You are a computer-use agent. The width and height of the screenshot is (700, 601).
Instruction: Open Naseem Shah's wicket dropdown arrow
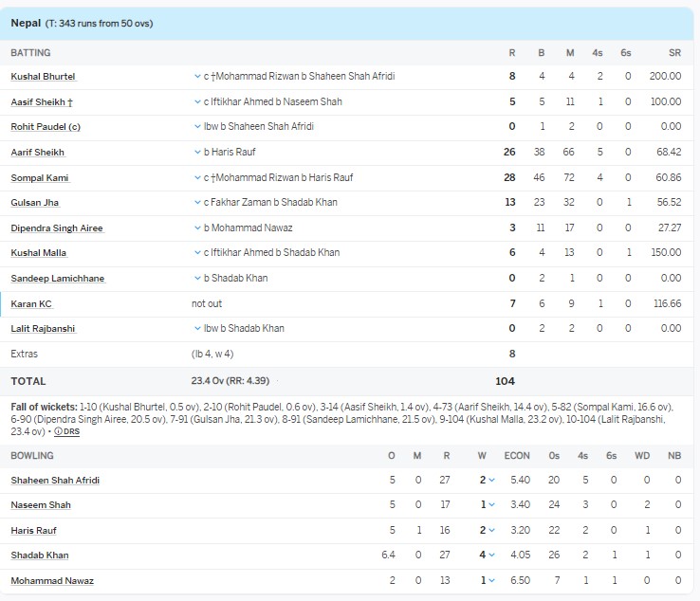click(x=491, y=505)
